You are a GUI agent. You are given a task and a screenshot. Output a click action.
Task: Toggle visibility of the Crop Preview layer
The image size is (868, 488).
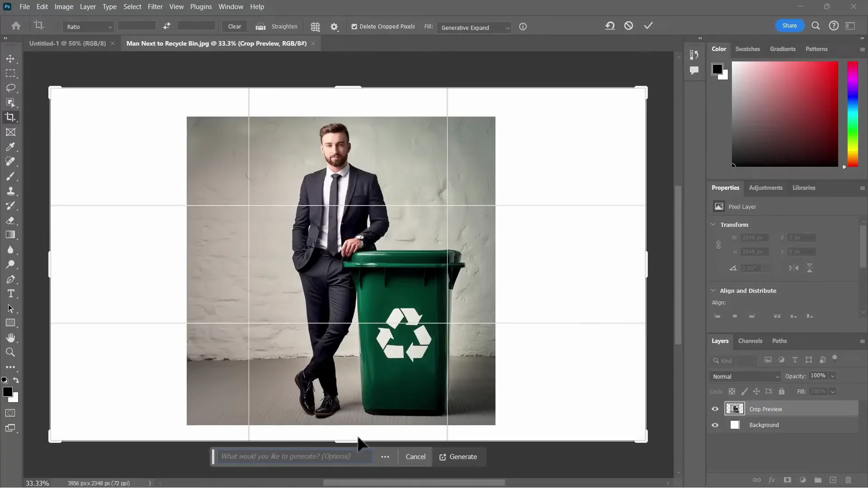point(715,409)
